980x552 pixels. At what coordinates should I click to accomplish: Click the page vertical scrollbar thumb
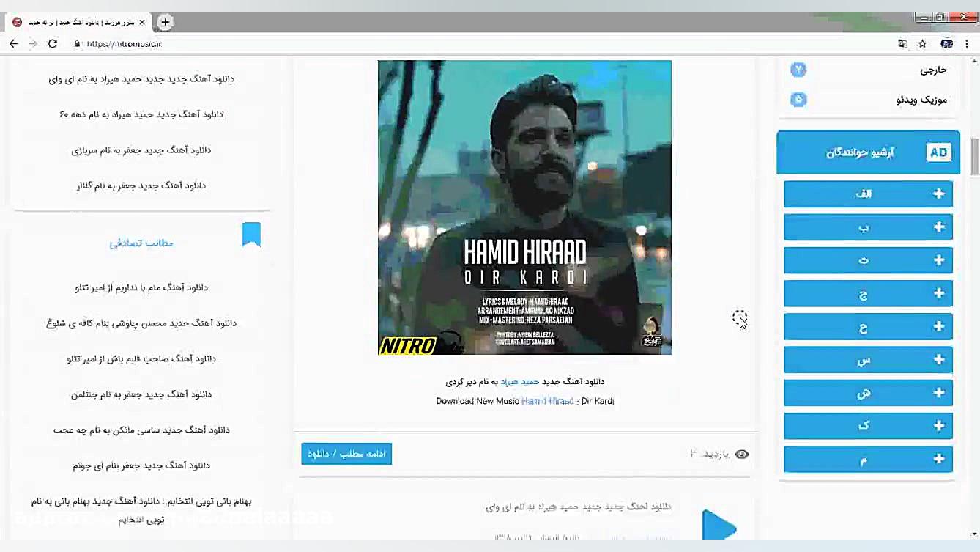pos(975,157)
